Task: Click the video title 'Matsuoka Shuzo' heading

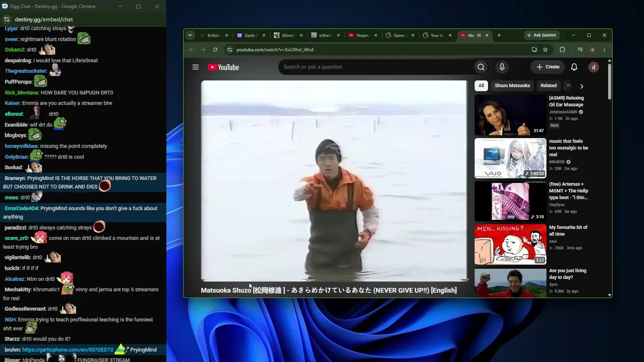Action: [329, 290]
